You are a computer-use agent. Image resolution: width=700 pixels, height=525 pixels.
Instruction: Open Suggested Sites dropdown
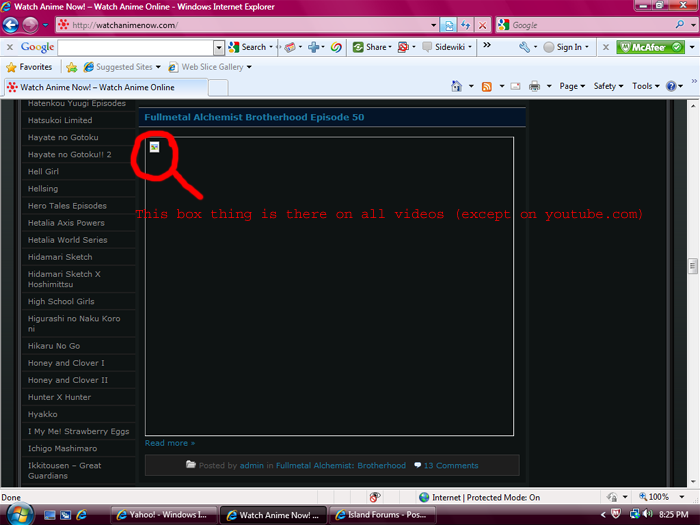point(121,67)
